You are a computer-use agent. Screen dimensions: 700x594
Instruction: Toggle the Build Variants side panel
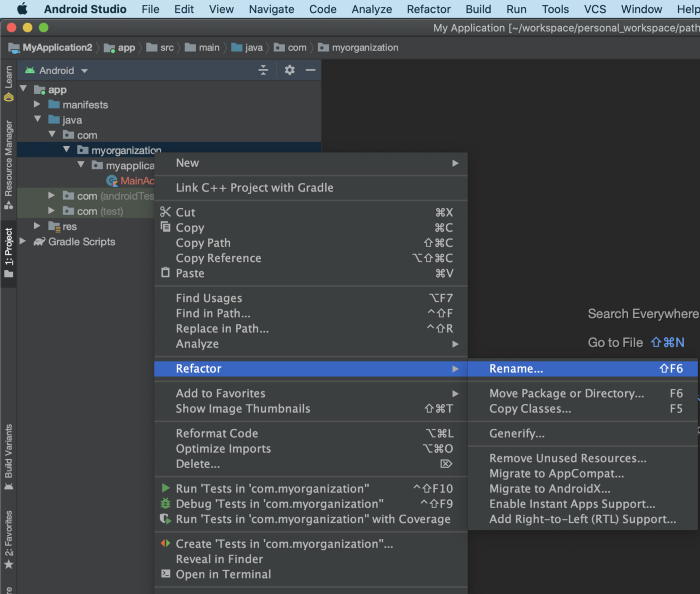click(x=8, y=455)
